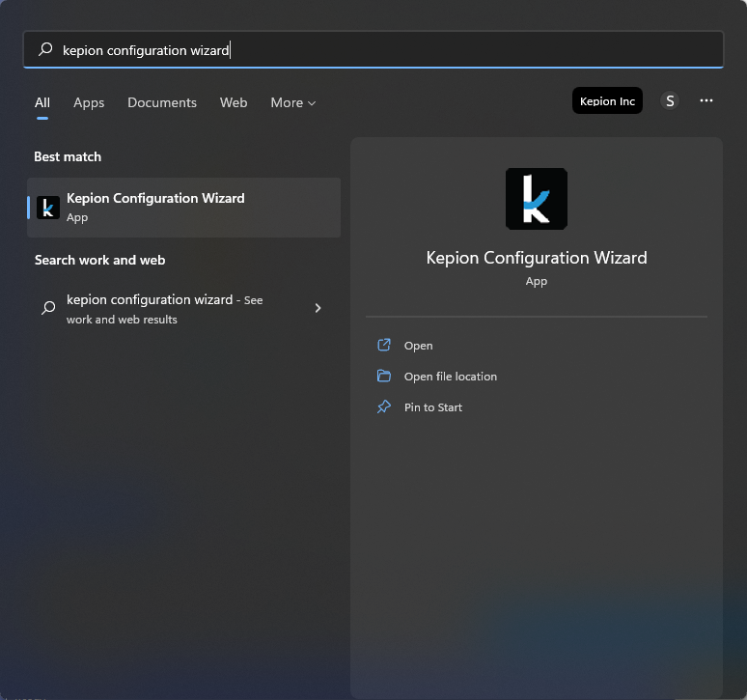Click the Best match heading
This screenshot has height=700, width=747.
68,156
